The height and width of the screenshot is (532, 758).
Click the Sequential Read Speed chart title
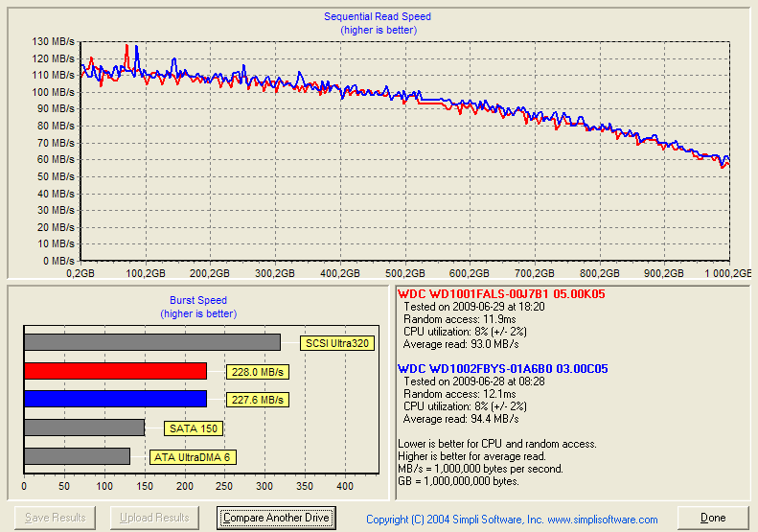click(x=377, y=16)
